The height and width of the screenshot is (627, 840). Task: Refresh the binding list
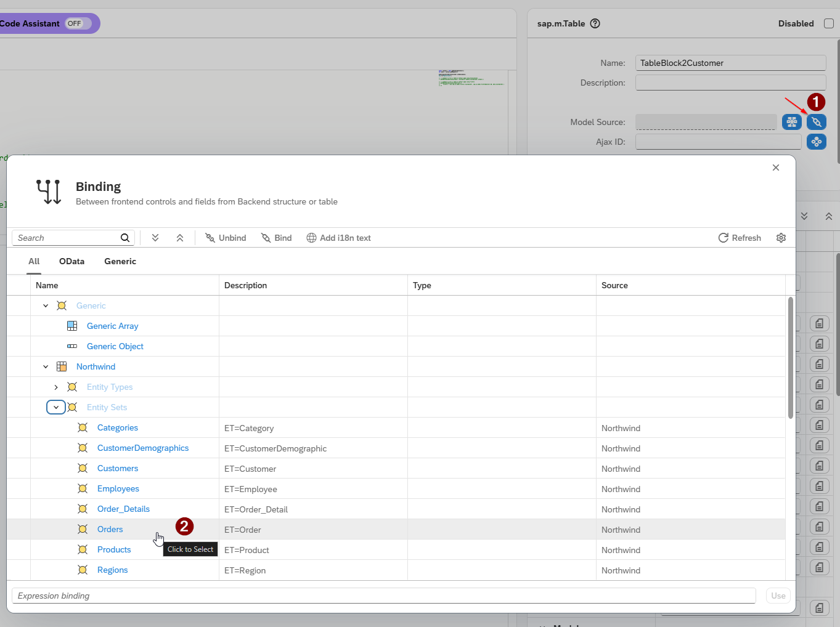tap(740, 238)
